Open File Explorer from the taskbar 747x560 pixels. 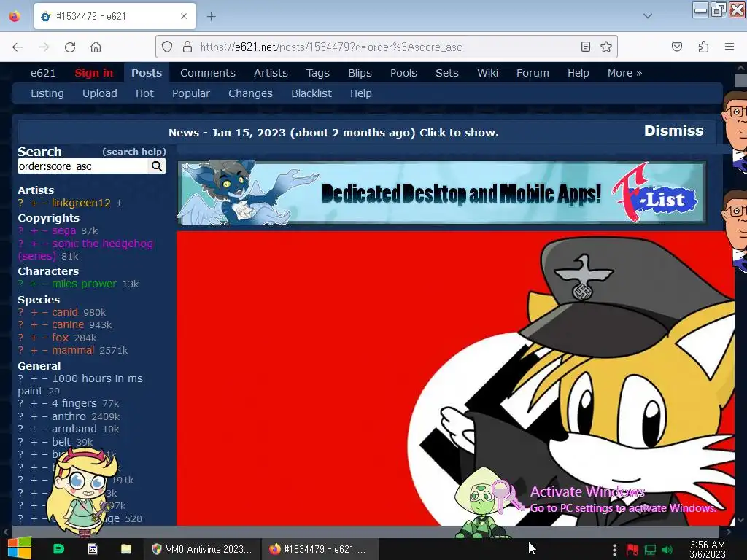point(125,549)
